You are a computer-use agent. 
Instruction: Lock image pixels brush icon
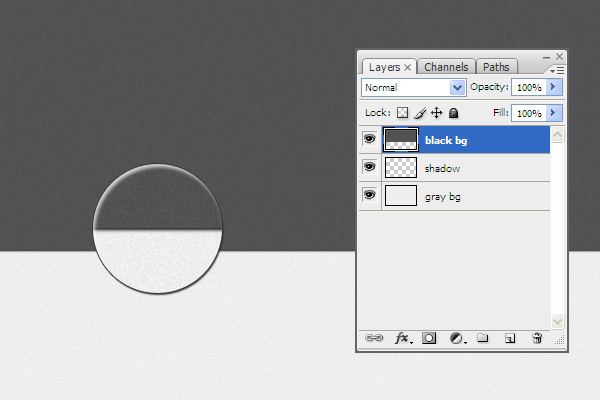pos(420,113)
